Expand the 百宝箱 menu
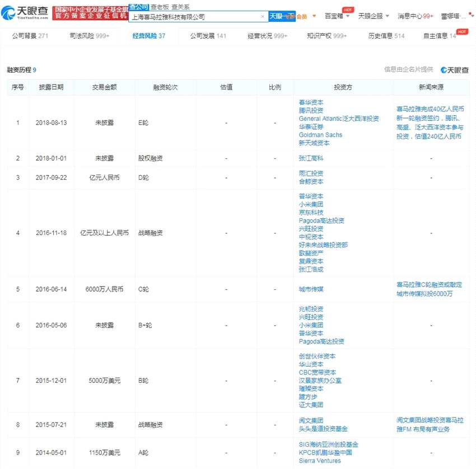The width and height of the screenshot is (476, 469). click(337, 16)
